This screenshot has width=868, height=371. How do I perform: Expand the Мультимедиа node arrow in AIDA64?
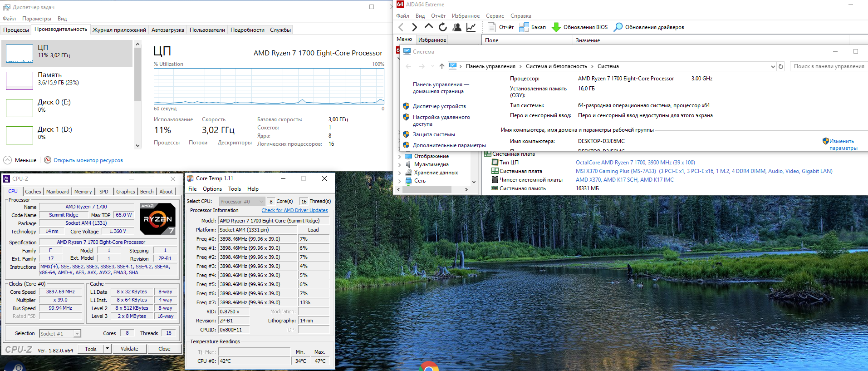tap(400, 165)
